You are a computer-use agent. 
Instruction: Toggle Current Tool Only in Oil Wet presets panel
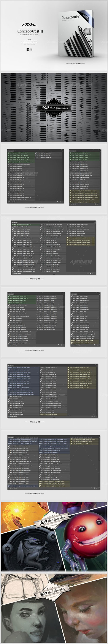click(13, 488)
